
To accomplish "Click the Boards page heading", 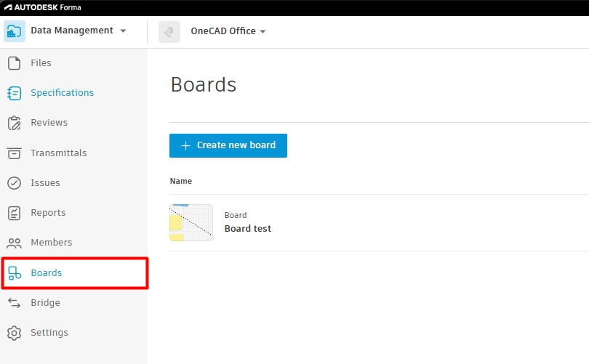I will [203, 84].
